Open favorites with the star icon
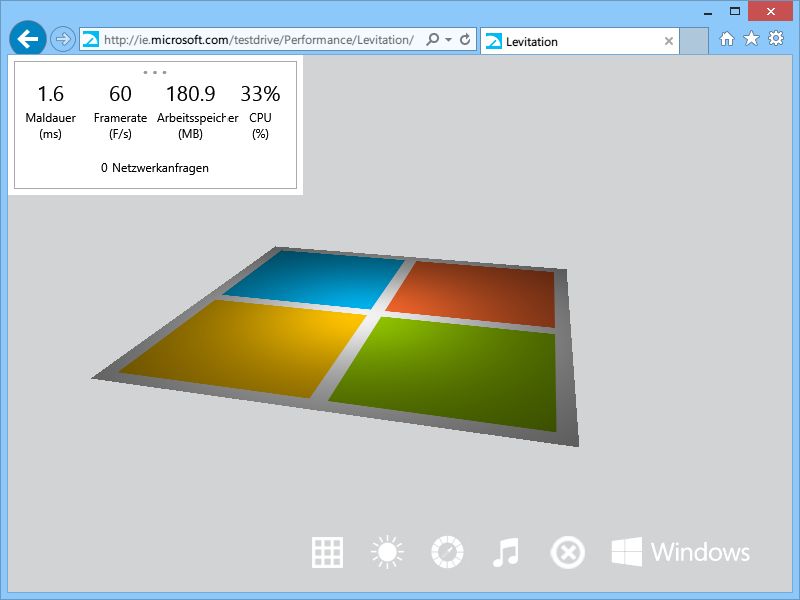The height and width of the screenshot is (600, 800). [x=751, y=39]
